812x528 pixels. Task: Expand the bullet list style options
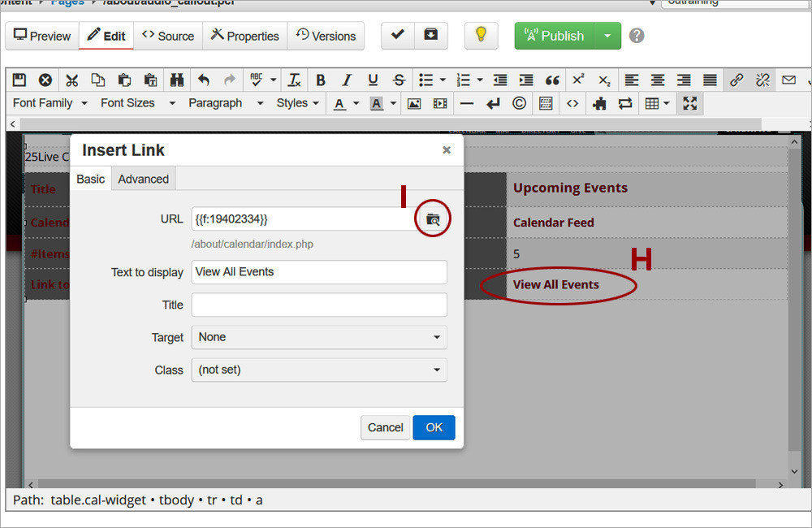coord(443,80)
